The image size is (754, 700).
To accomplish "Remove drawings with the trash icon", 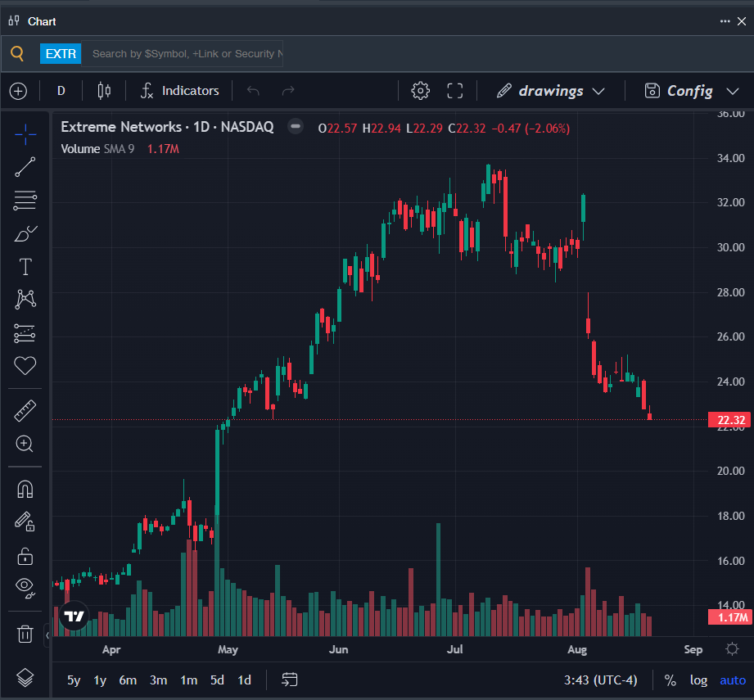I will pyautogui.click(x=25, y=635).
